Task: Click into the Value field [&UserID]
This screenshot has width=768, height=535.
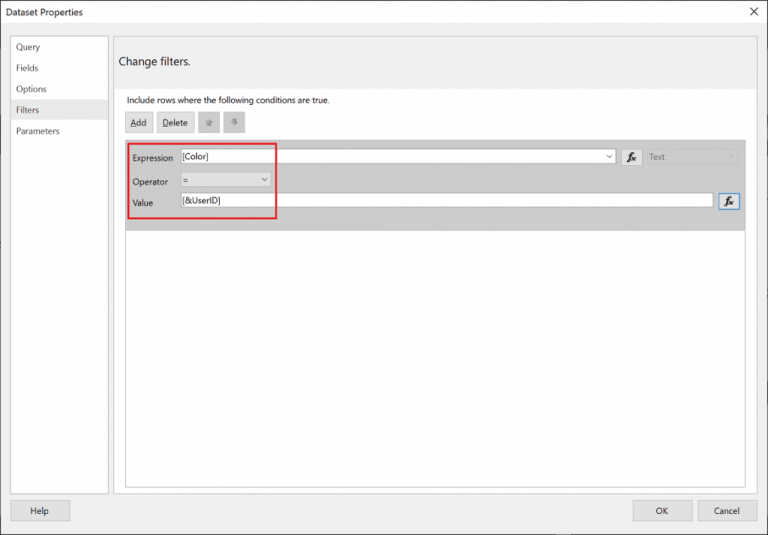Action: click(447, 200)
